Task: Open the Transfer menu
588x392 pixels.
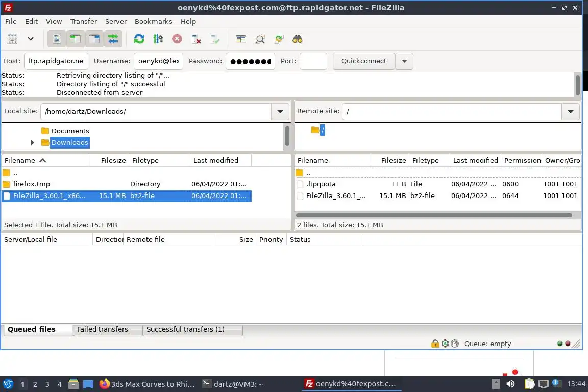Action: 83,22
